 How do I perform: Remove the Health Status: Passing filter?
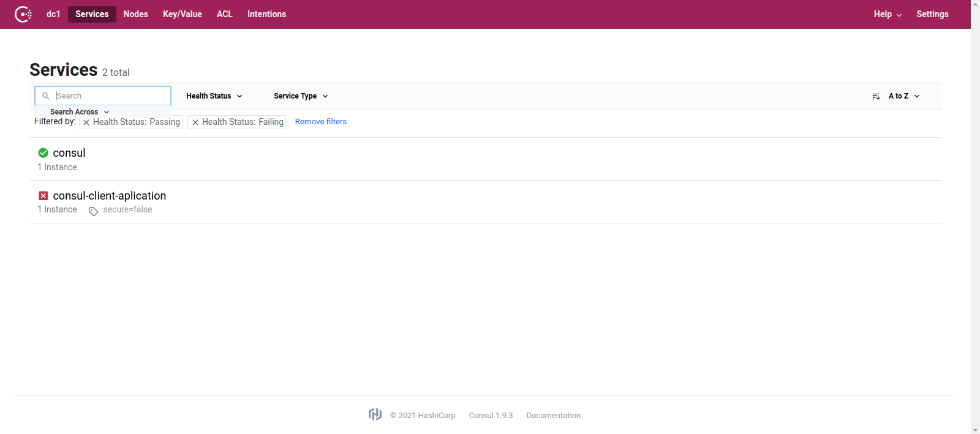click(x=86, y=122)
